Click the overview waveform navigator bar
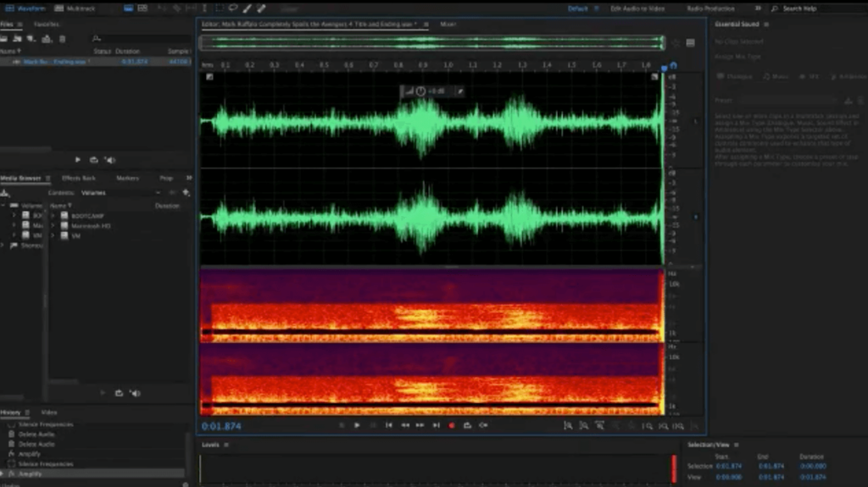This screenshot has height=487, width=868. click(431, 42)
